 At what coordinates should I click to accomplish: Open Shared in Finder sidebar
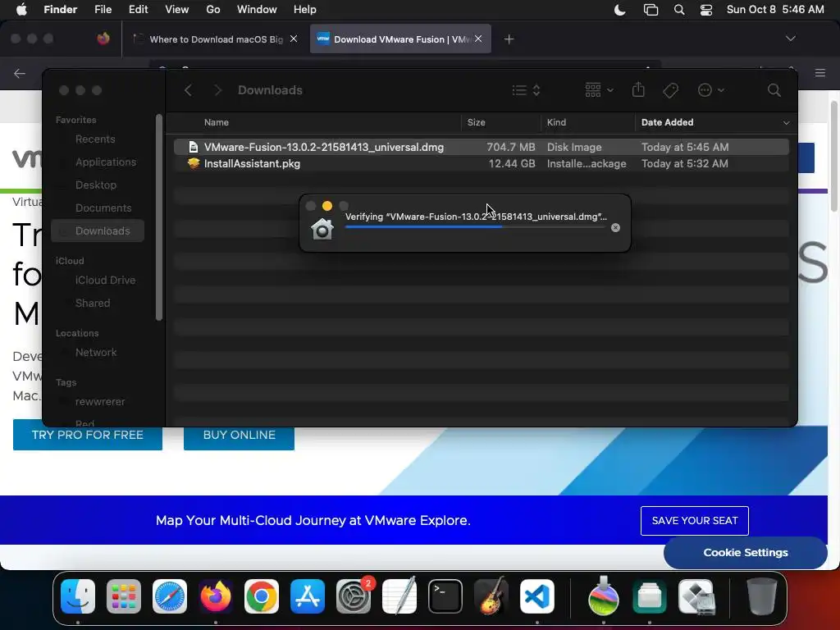tap(92, 304)
